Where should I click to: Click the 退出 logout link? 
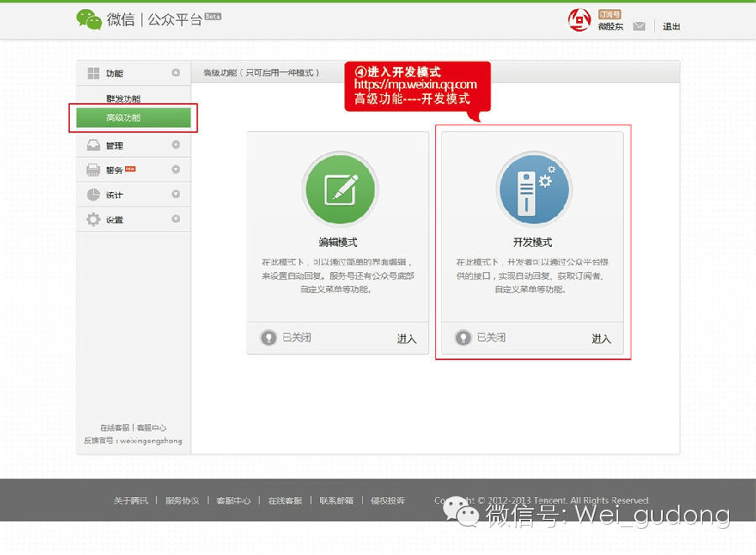tap(670, 27)
